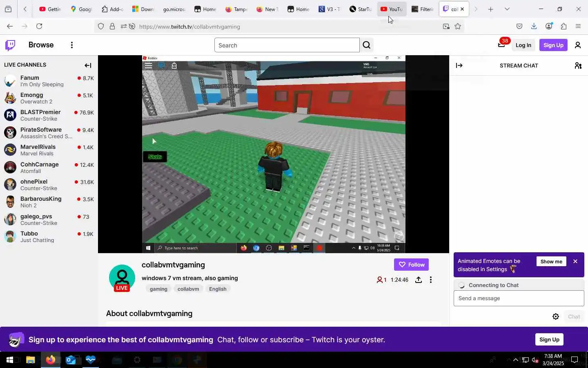Save to Pocket icon

(x=519, y=26)
